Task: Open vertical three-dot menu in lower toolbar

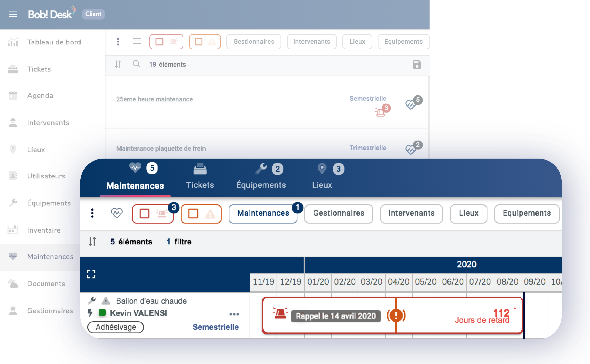Action: (x=92, y=213)
